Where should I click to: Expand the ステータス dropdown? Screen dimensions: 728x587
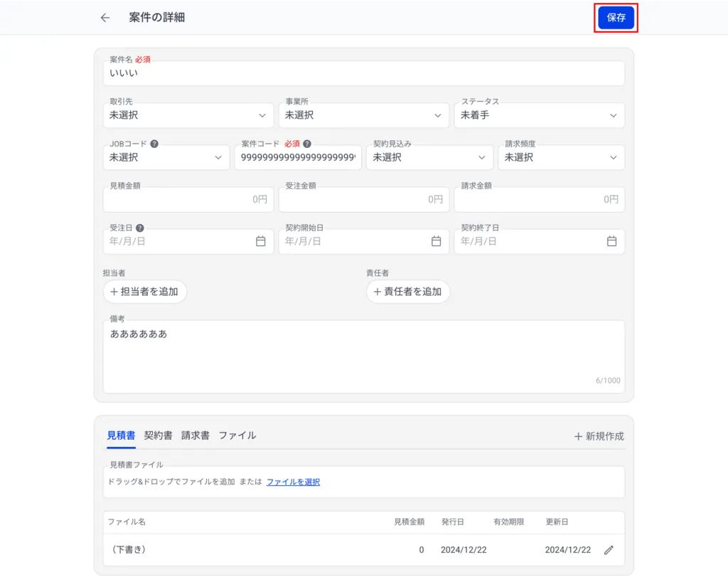click(x=539, y=115)
